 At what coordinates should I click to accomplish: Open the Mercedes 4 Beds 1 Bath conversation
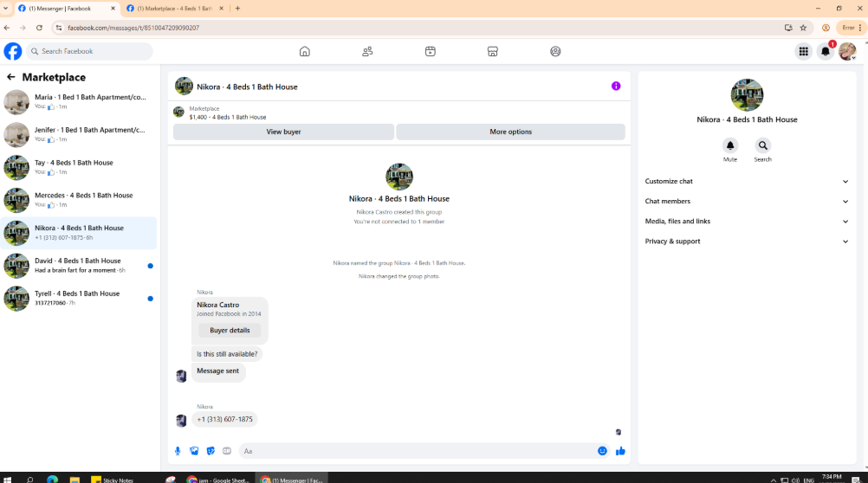click(79, 200)
